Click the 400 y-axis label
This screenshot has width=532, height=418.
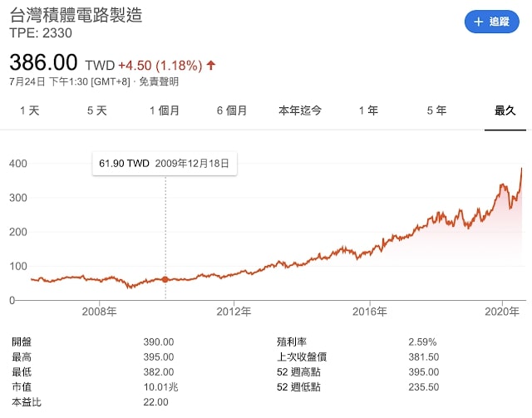pos(18,164)
